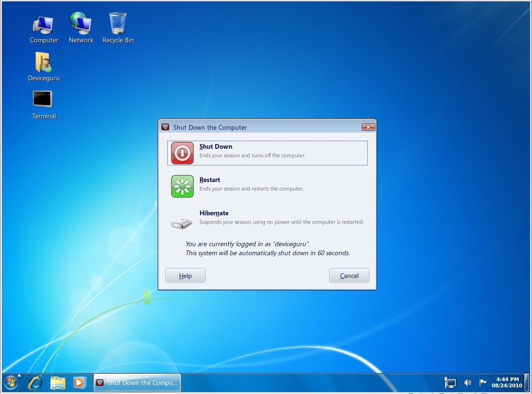Screen dimensions: 532x394
Task: Choose the Restart option label
Action: click(x=209, y=180)
